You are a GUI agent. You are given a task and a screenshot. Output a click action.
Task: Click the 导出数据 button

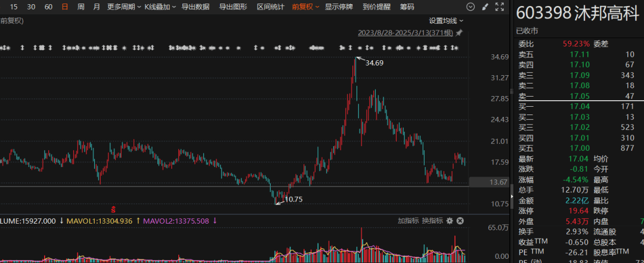tap(195, 7)
